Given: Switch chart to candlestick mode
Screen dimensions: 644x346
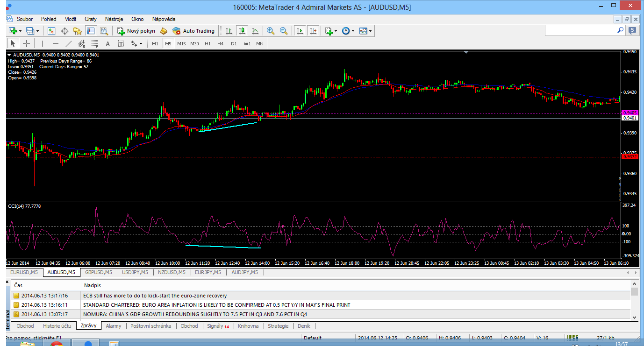Looking at the screenshot, I should coord(242,31).
